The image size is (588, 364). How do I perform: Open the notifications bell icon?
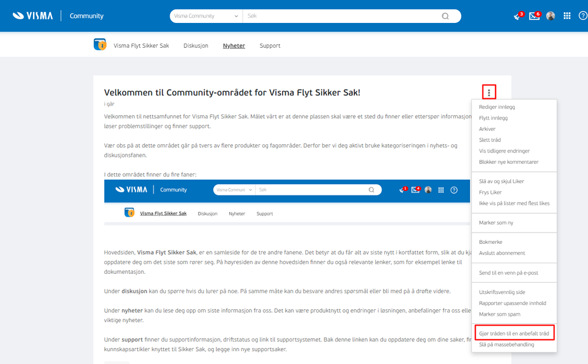tap(518, 16)
